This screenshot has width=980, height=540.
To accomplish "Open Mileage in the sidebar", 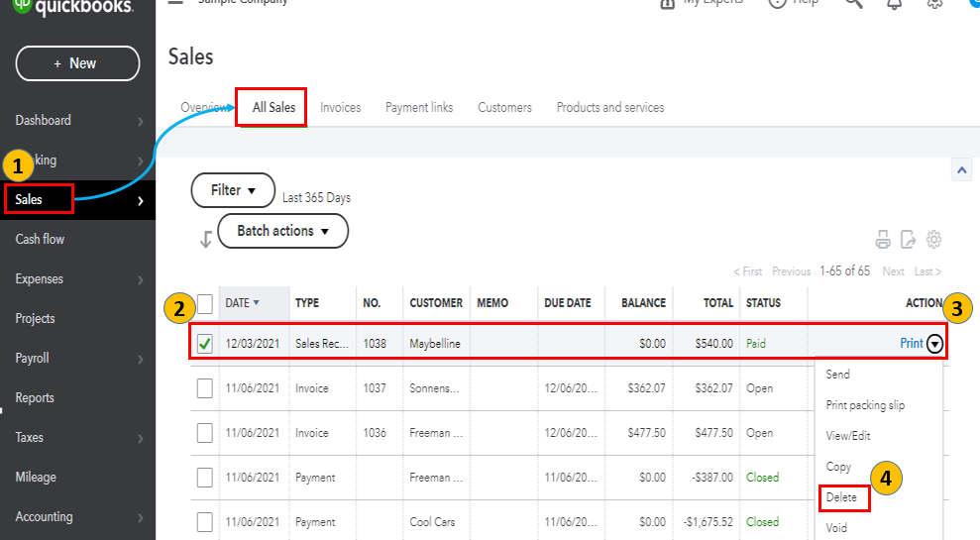I will tap(36, 478).
